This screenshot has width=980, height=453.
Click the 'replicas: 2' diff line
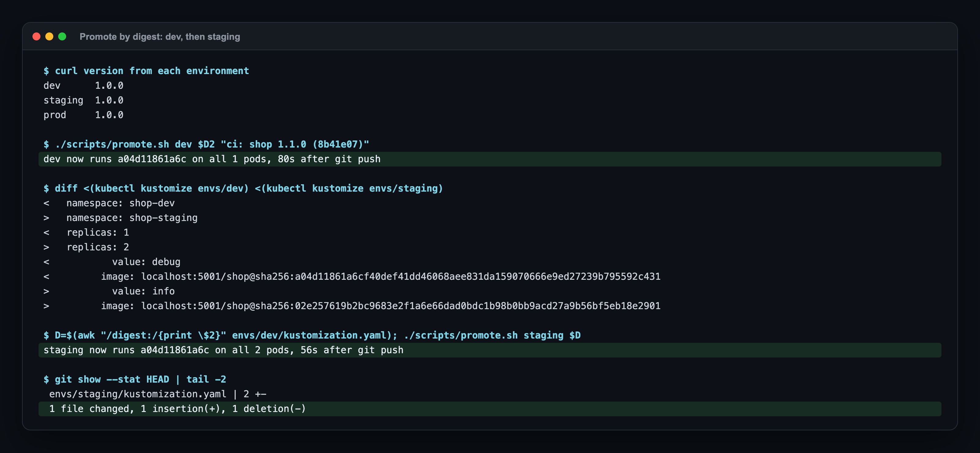[x=86, y=247]
